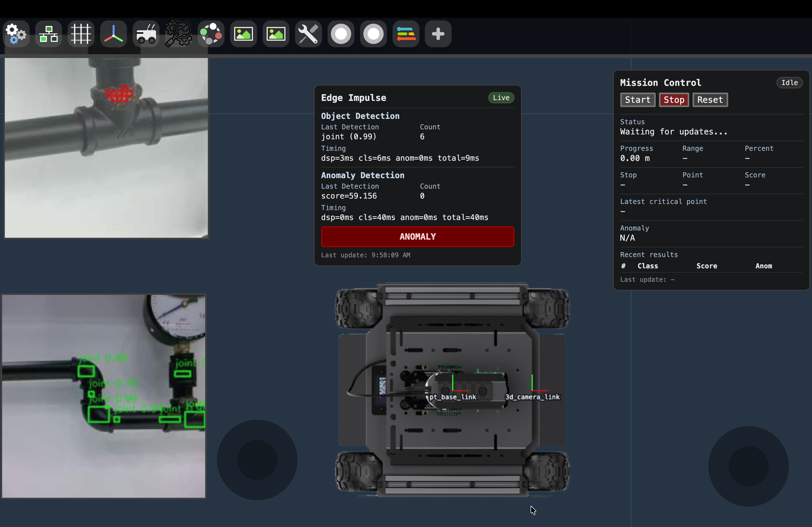812x527 pixels.
Task: Click the first image panel icon
Action: [x=243, y=34]
